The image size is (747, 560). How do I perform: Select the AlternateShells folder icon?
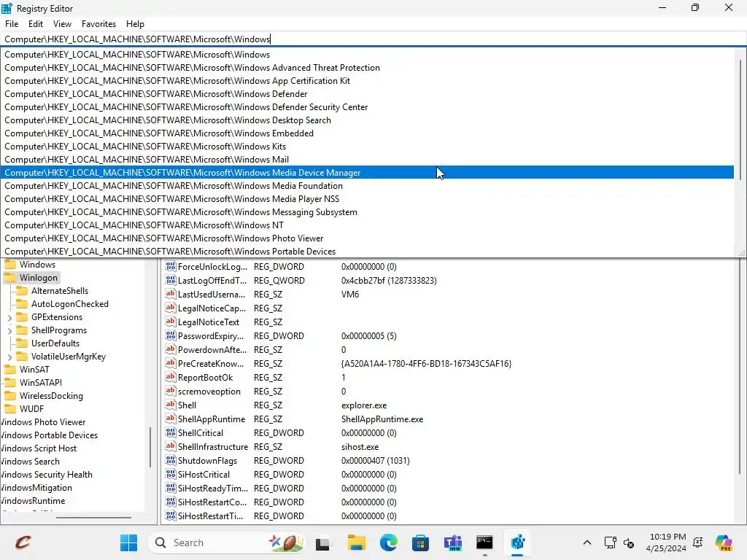[x=22, y=291]
